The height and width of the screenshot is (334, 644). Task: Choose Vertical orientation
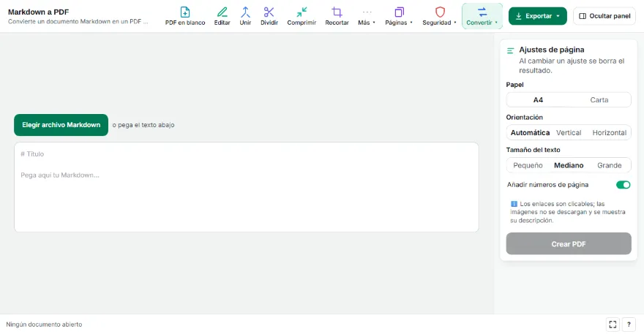point(569,132)
